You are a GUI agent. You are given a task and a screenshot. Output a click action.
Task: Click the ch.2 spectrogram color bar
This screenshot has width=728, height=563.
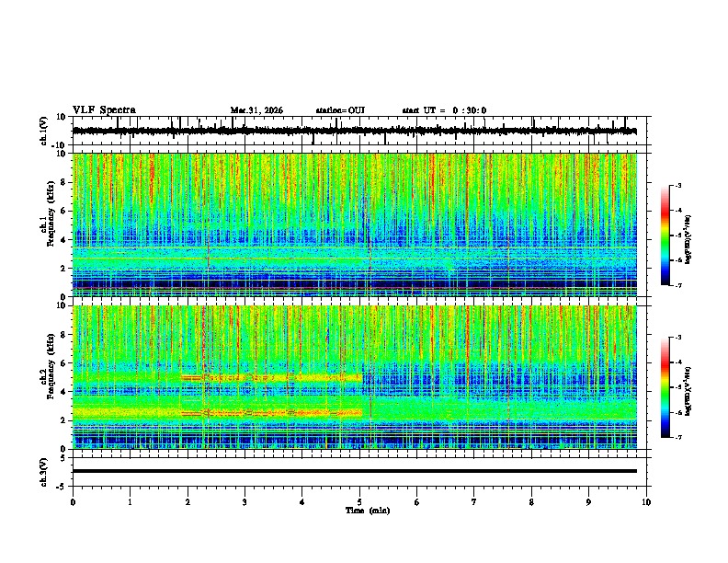665,387
